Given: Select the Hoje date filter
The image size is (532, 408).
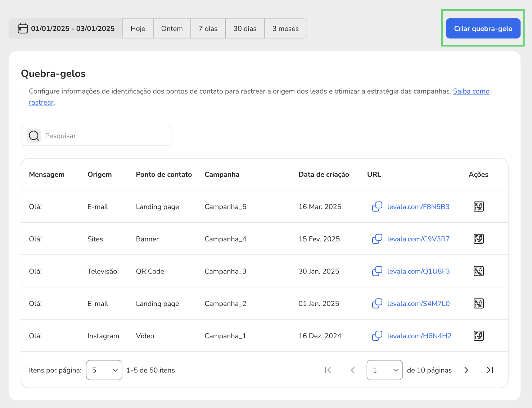Looking at the screenshot, I should 138,28.
